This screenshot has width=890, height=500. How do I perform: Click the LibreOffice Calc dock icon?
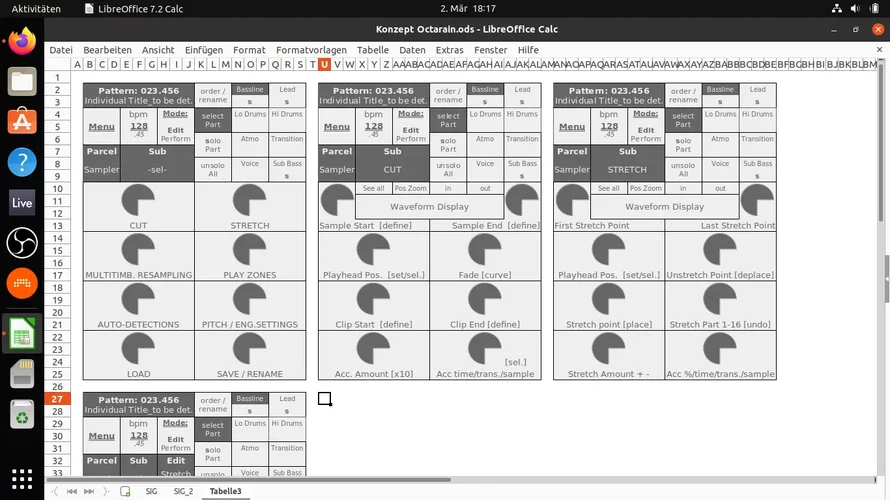pyautogui.click(x=22, y=334)
